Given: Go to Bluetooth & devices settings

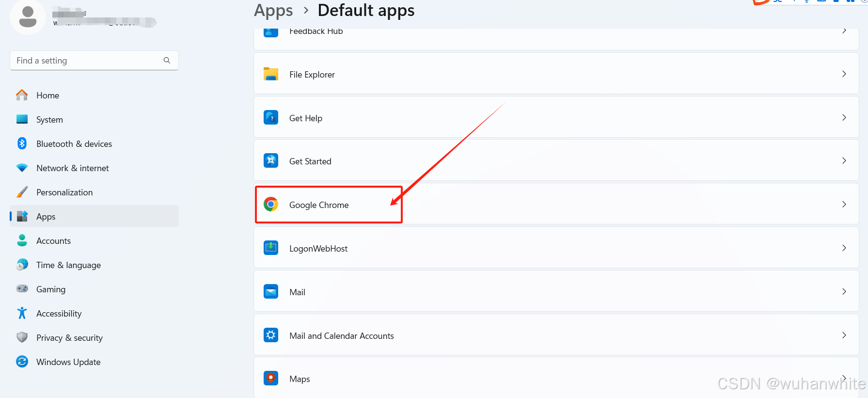Looking at the screenshot, I should (x=94, y=144).
